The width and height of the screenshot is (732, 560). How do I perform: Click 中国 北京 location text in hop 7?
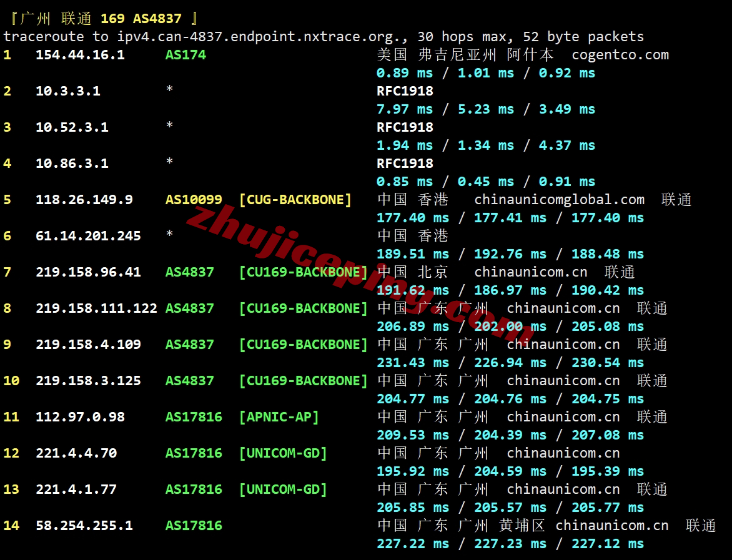click(413, 272)
